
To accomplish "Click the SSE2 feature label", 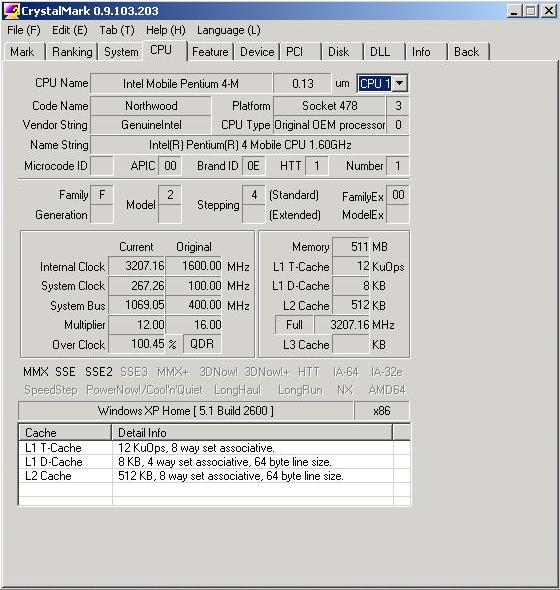I will (99, 372).
